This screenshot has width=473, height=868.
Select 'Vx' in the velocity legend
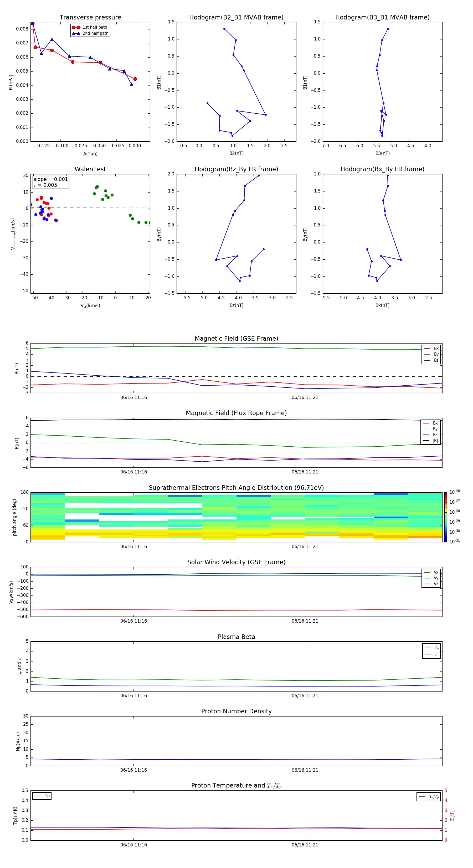(x=431, y=572)
